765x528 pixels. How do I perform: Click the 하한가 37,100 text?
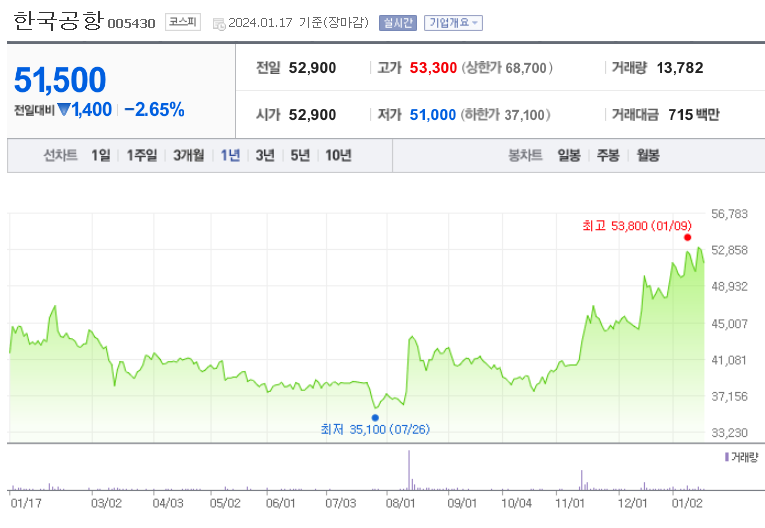[506, 115]
